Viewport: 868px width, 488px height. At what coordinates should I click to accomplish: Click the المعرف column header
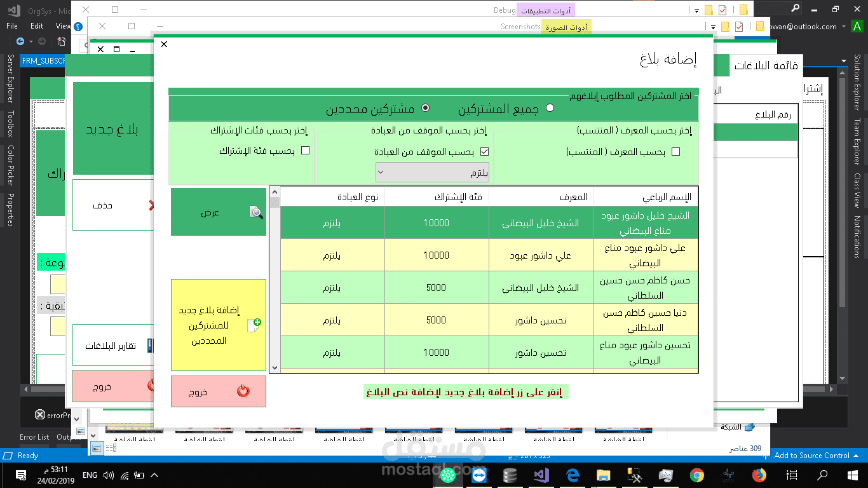click(x=541, y=196)
